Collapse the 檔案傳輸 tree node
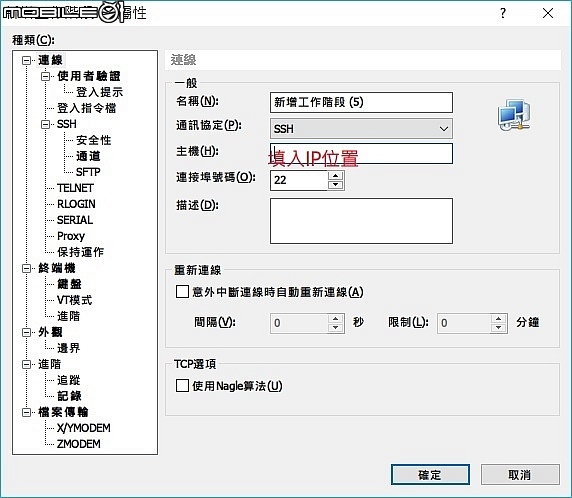Screen dimensions: 572x498 26,412
